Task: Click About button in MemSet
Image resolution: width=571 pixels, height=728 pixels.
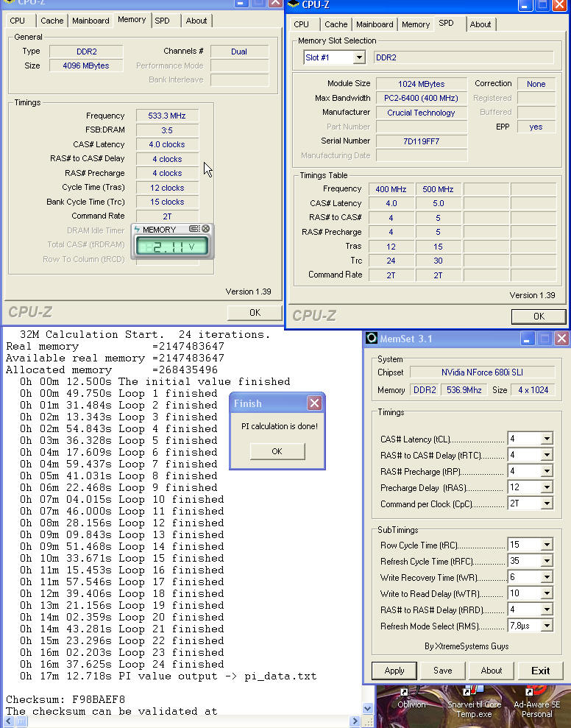Action: coord(491,671)
